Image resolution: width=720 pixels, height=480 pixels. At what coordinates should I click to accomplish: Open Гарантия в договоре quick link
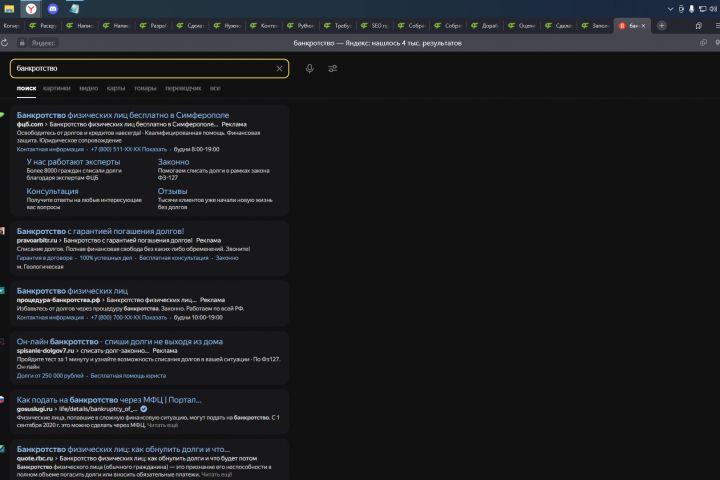click(45, 258)
